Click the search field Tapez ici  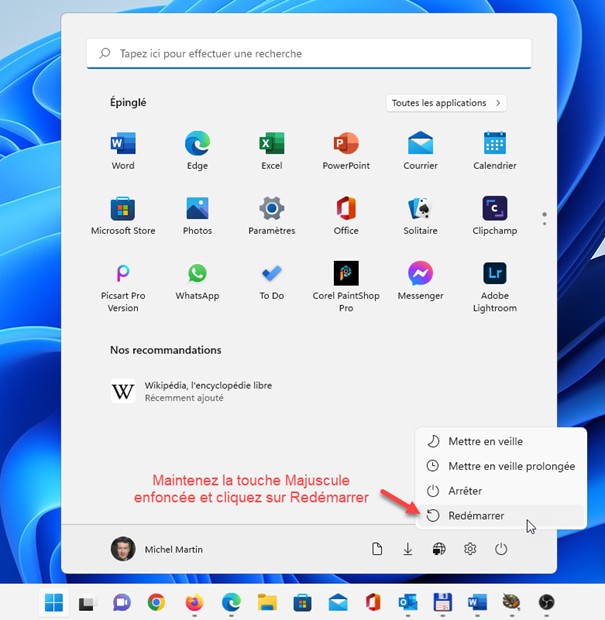309,54
